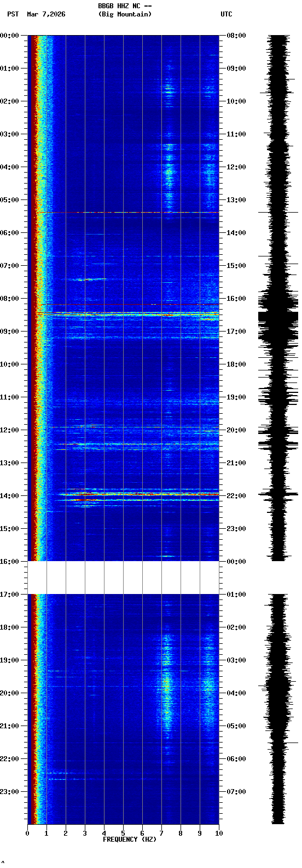
Task: Click the (Big Mountain) subtitle
Action: [125, 14]
